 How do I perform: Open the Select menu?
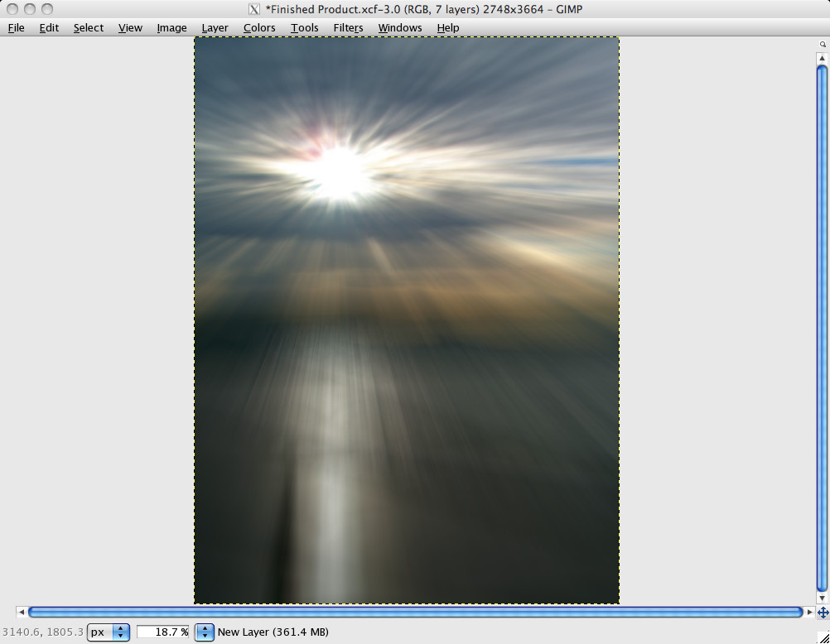[88, 27]
